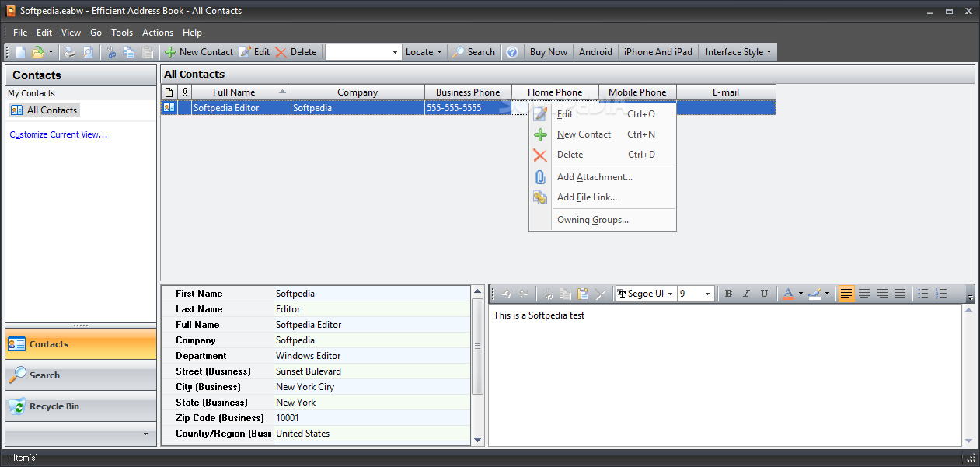
Task: Toggle underline formatting in note editor
Action: [x=764, y=294]
